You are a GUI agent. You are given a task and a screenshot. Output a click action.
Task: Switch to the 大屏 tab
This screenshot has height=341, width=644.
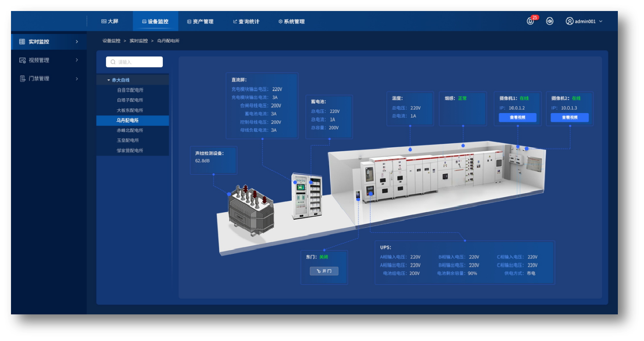110,21
